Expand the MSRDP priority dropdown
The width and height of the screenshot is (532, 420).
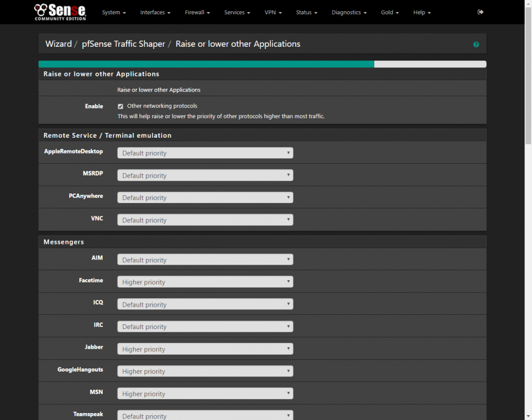(x=205, y=175)
